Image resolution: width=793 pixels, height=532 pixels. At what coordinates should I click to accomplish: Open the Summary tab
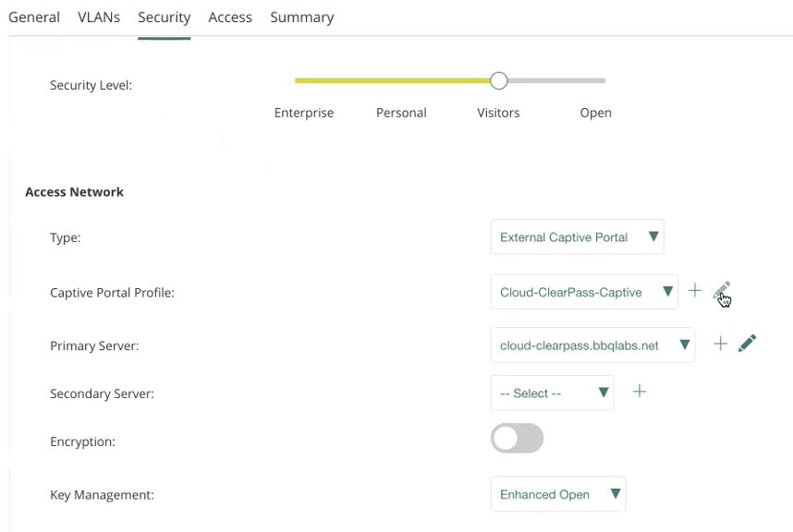(x=302, y=18)
